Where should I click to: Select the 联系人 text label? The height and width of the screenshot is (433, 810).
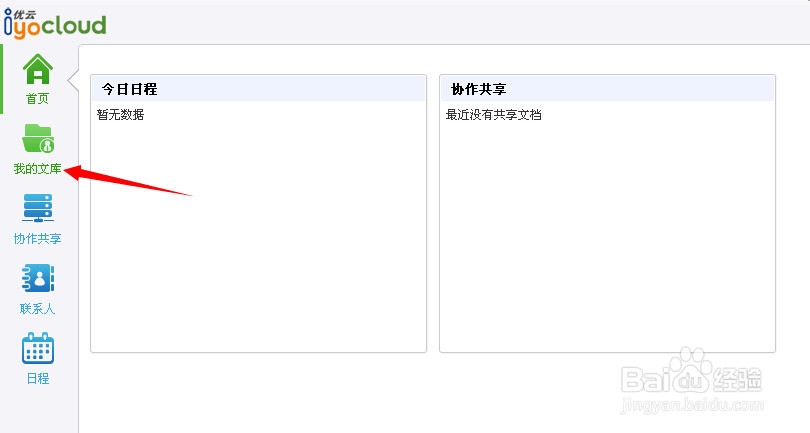(x=38, y=309)
